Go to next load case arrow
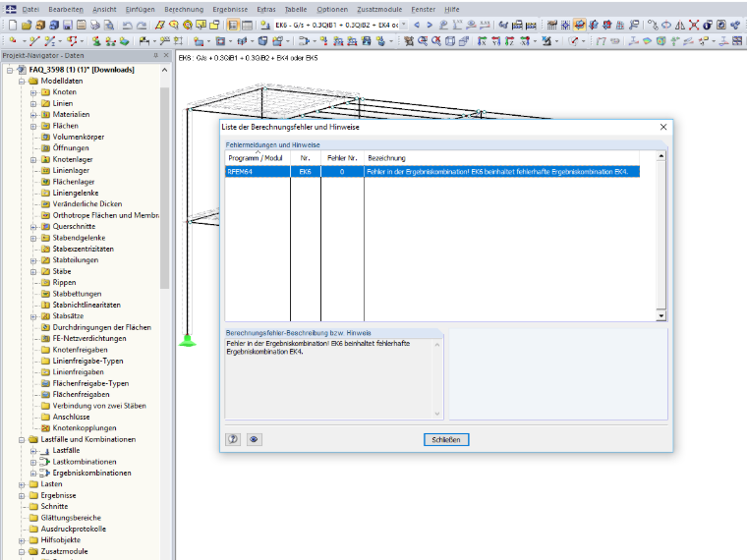This screenshot has width=747, height=560. tap(430, 25)
